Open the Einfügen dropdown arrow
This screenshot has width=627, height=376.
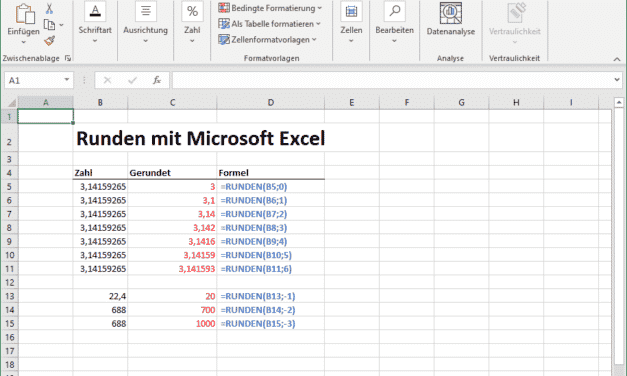(x=24, y=42)
